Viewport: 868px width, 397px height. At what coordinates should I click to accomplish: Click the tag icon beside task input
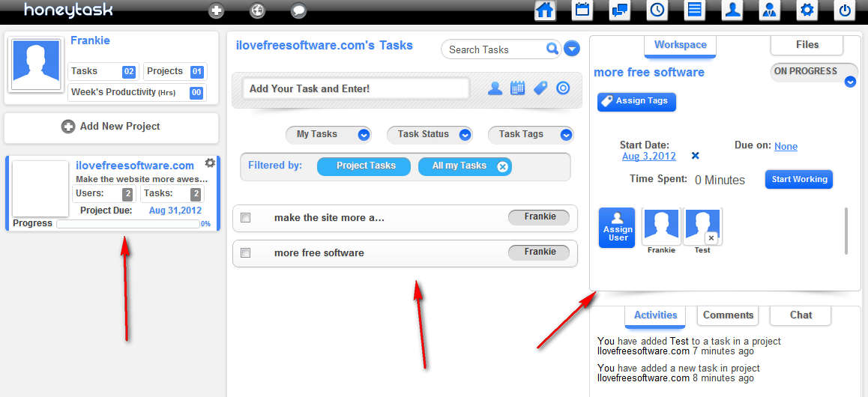(x=540, y=88)
